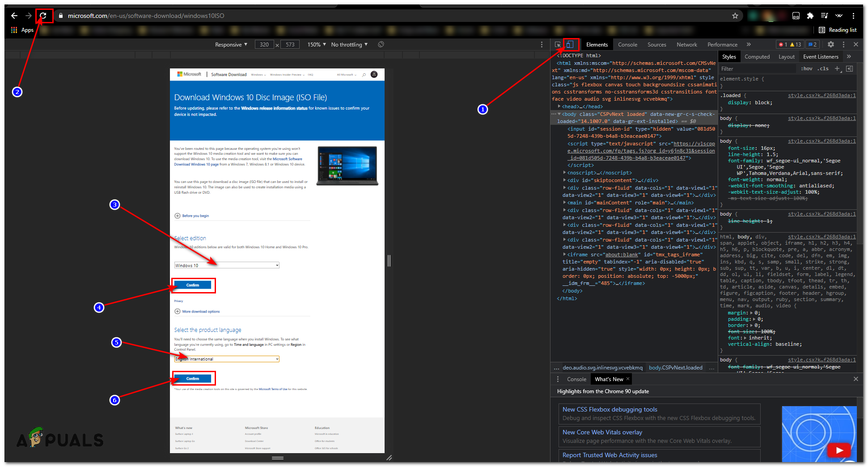This screenshot has height=467, width=868.
Task: Expand the head element node
Action: click(x=559, y=106)
